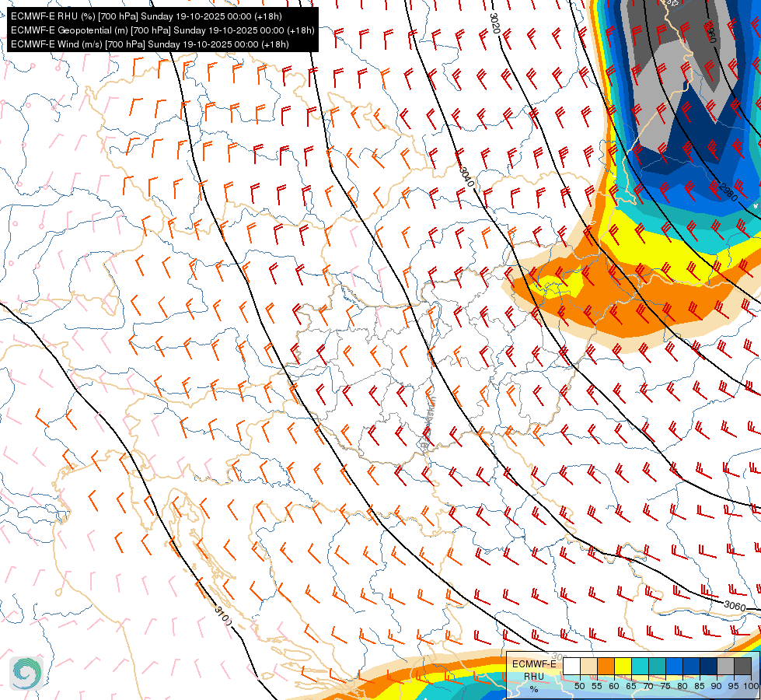Image resolution: width=761 pixels, height=700 pixels.
Task: Pick the dark gray 95-100 legend swatch
Action: (742, 666)
